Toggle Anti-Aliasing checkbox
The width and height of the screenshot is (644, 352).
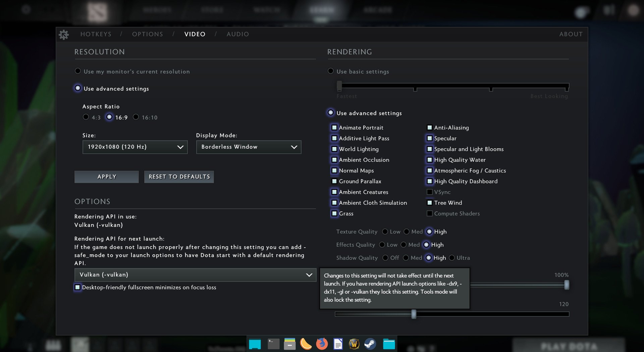click(x=430, y=128)
